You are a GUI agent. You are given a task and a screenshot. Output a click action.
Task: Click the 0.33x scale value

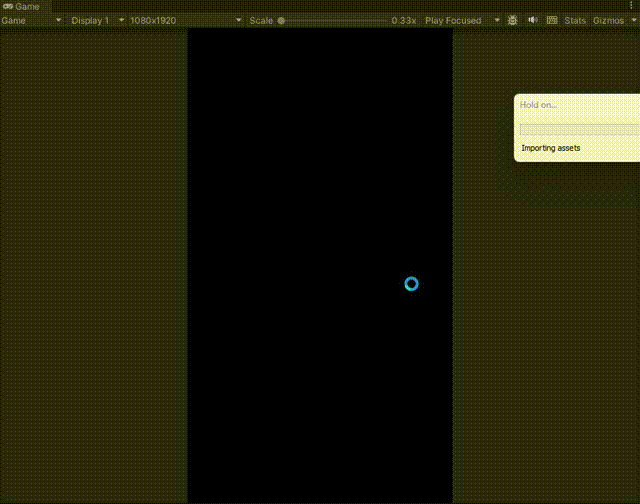click(404, 20)
